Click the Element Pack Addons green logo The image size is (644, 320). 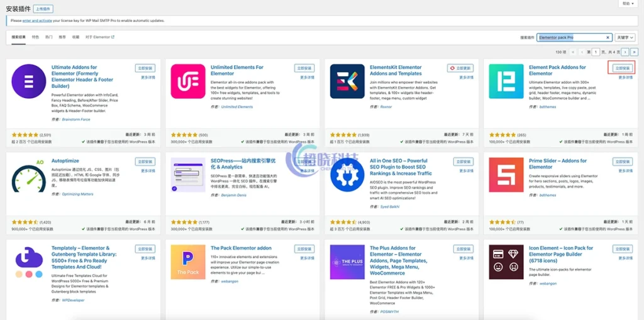[x=506, y=82]
